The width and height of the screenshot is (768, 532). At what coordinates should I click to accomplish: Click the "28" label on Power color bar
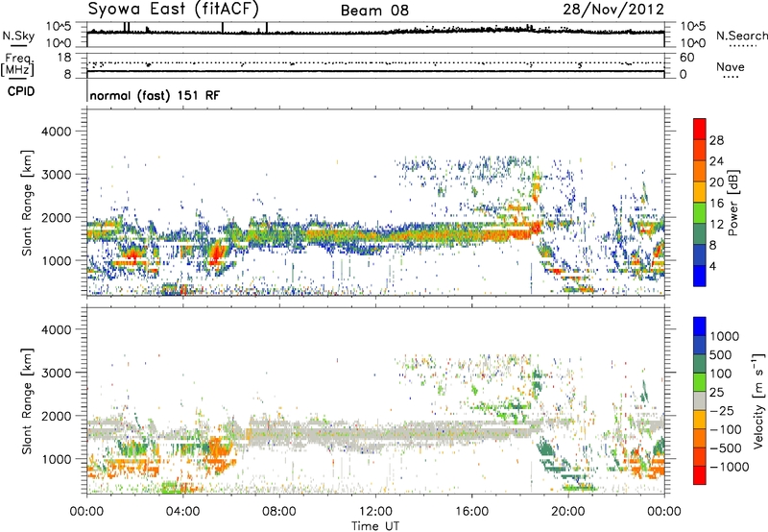pyautogui.click(x=716, y=140)
